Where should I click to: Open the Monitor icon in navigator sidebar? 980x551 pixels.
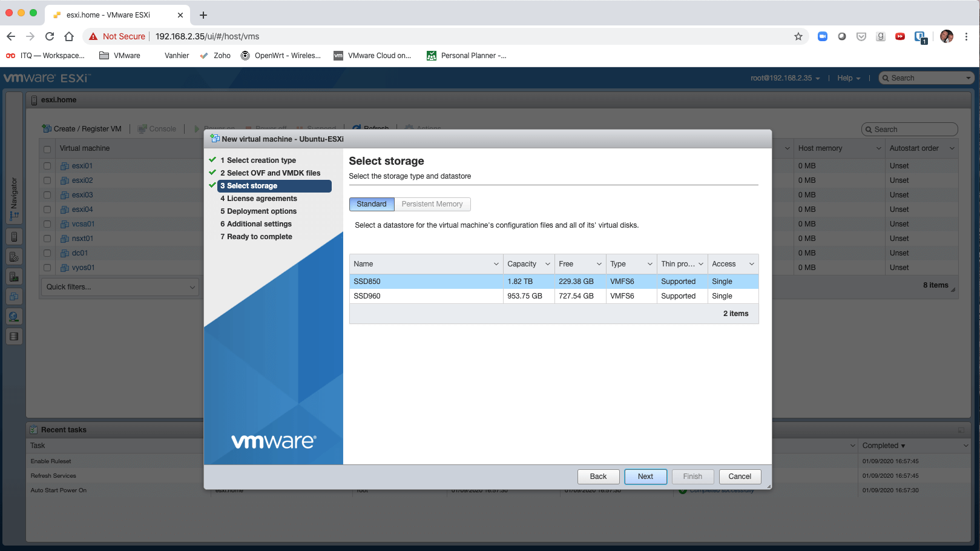[14, 277]
